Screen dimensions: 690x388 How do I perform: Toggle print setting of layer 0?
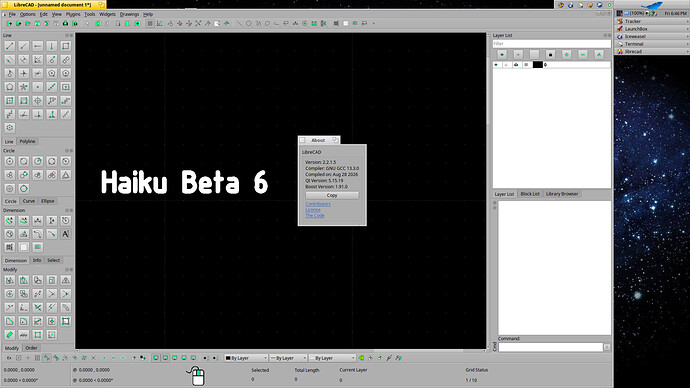click(x=516, y=65)
